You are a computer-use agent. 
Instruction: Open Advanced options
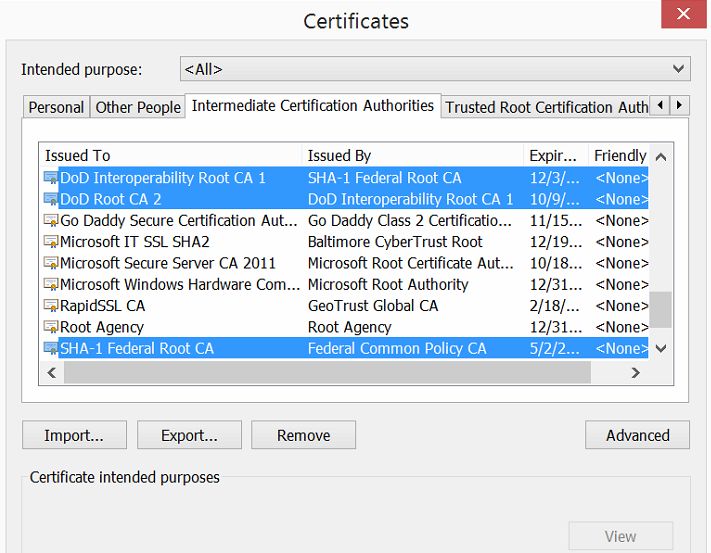pyautogui.click(x=638, y=435)
